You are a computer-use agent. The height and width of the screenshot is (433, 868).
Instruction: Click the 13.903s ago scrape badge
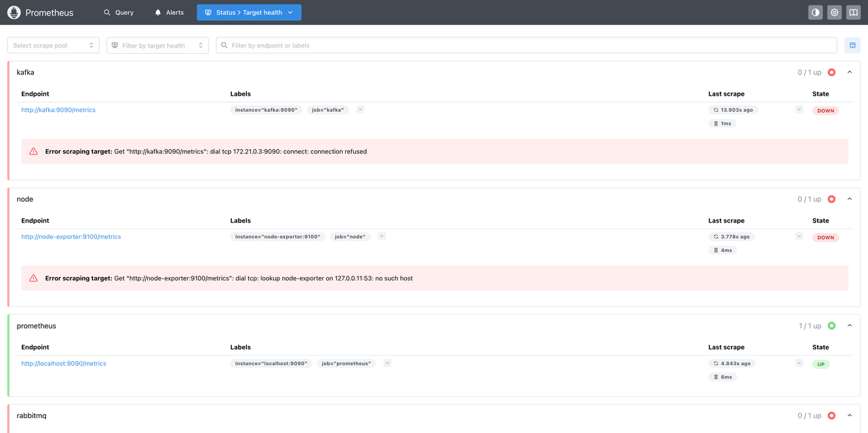coord(732,110)
